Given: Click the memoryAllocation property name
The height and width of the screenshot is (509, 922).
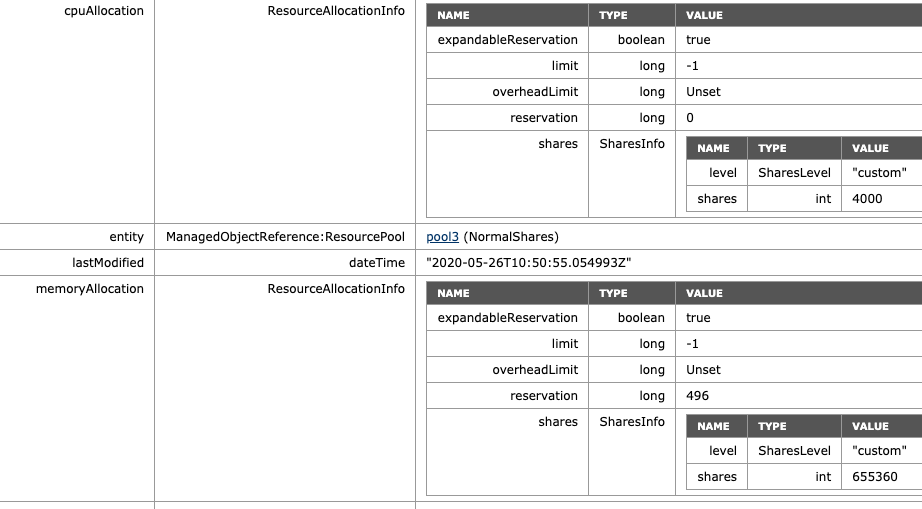Looking at the screenshot, I should tap(100, 289).
